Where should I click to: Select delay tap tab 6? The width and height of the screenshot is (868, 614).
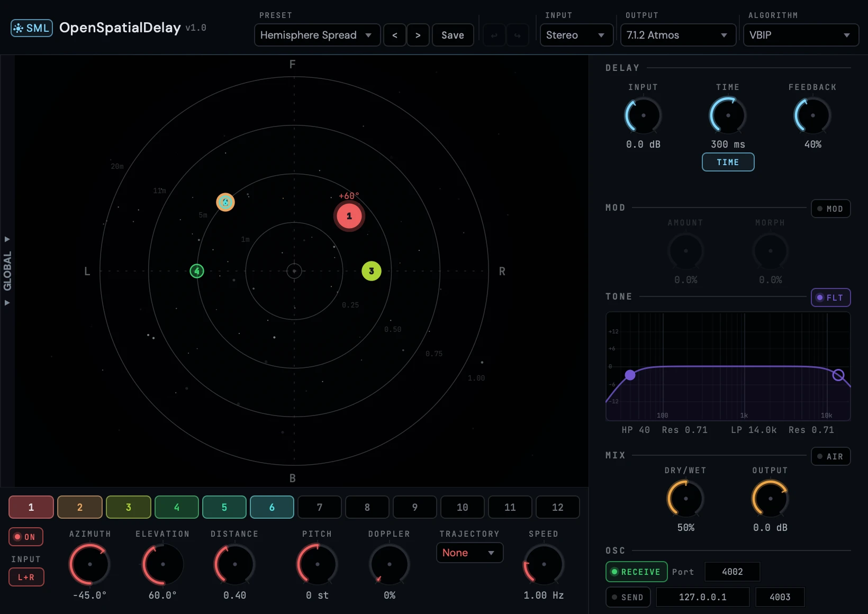[x=272, y=507]
